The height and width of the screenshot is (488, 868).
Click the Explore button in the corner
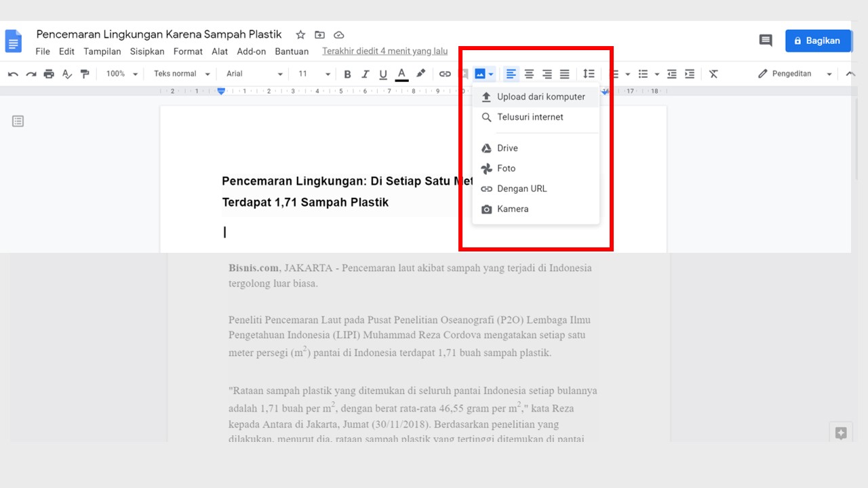841,433
